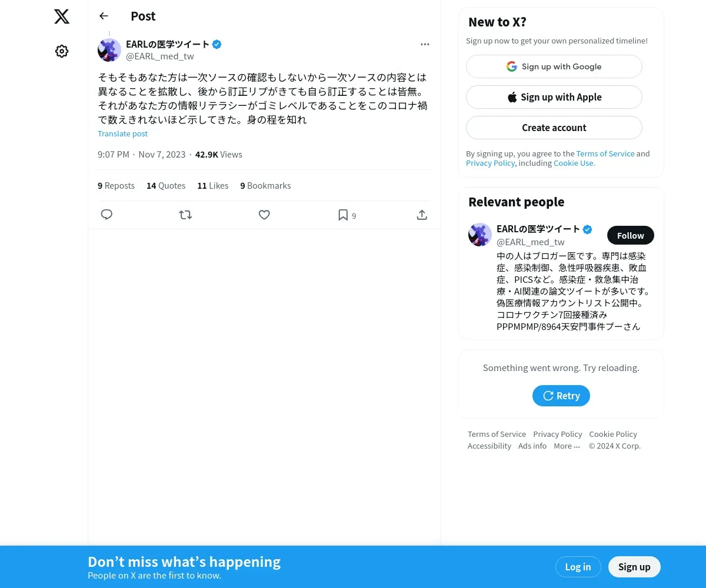This screenshot has width=706, height=588.
Task: Follow EARLの医学ツイート account
Action: point(631,235)
